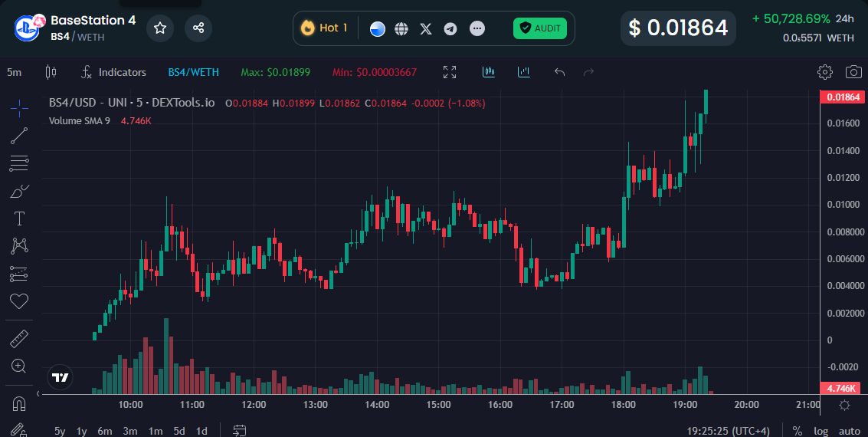This screenshot has width=868, height=437.
Task: Click the BaseStation 4 token logo
Action: (x=27, y=28)
